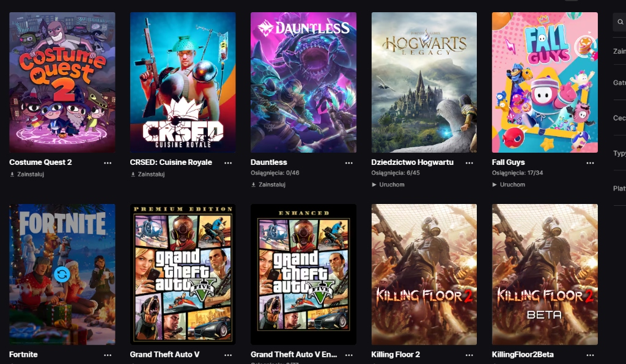The height and width of the screenshot is (364, 626).
Task: Open CRSED: Cuisine Royale more options
Action: tap(228, 163)
